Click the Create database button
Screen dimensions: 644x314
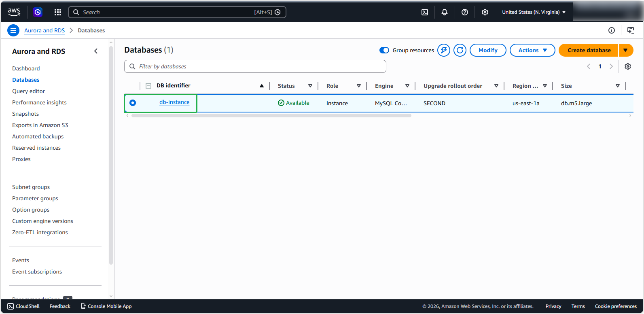(589, 50)
